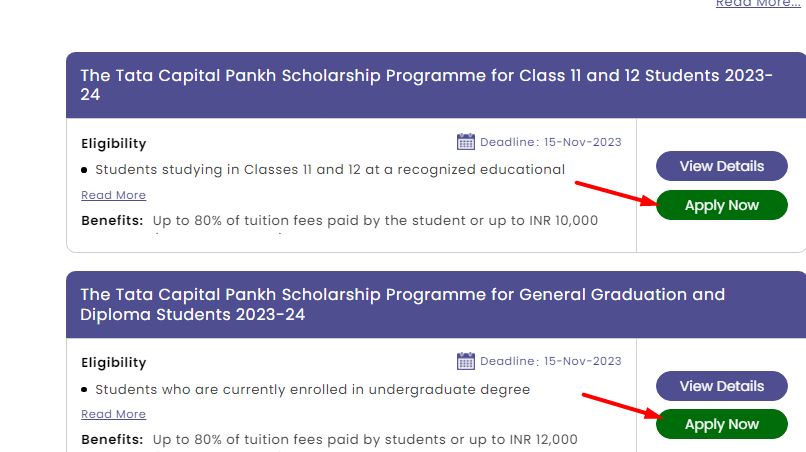The width and height of the screenshot is (806, 452).
Task: Click the bullet about Classes 11 and 12 students
Action: coord(330,170)
